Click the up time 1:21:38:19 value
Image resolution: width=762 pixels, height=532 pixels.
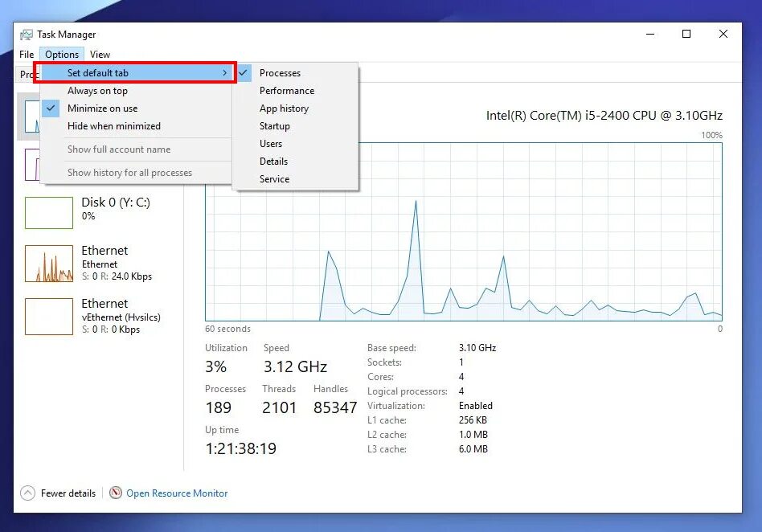[x=241, y=448]
